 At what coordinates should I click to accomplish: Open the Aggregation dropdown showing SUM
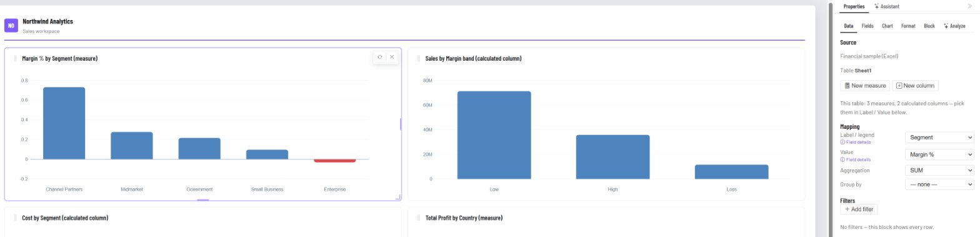939,169
